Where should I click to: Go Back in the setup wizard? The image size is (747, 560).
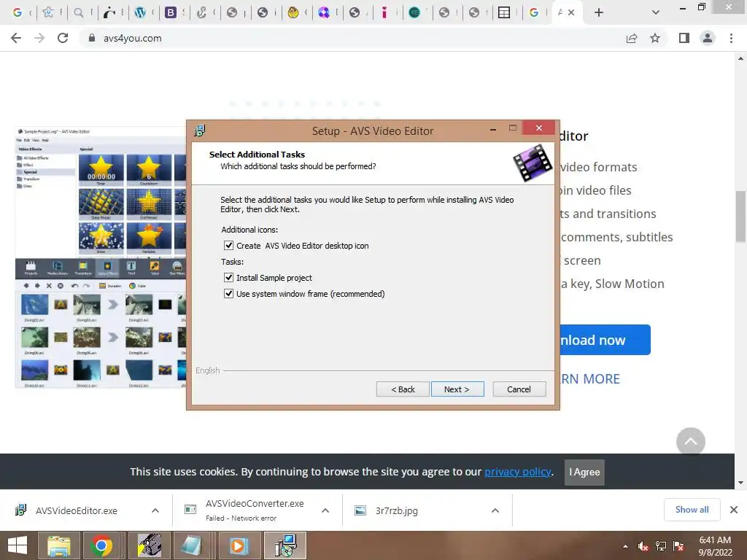tap(403, 389)
